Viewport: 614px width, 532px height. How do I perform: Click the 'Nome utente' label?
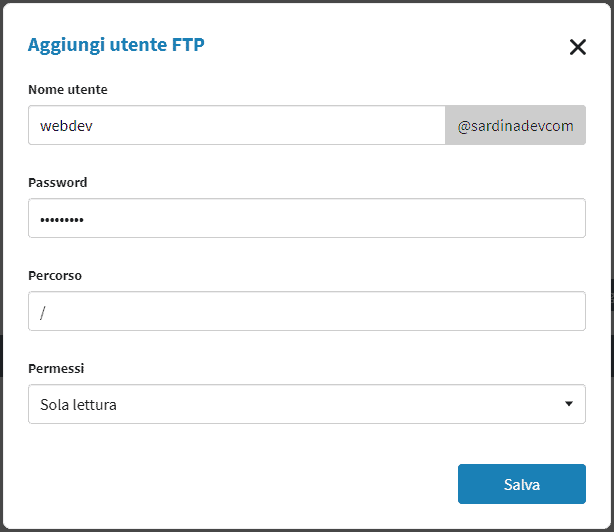(67, 90)
